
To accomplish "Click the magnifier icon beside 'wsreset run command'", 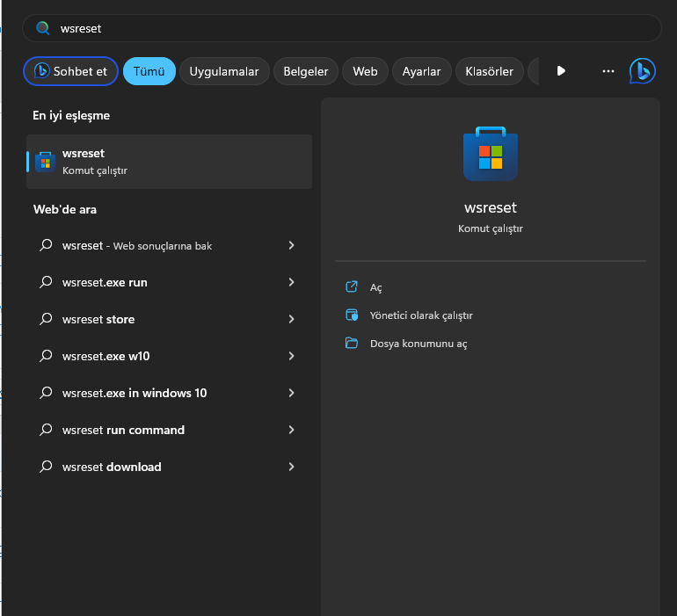I will click(x=46, y=430).
